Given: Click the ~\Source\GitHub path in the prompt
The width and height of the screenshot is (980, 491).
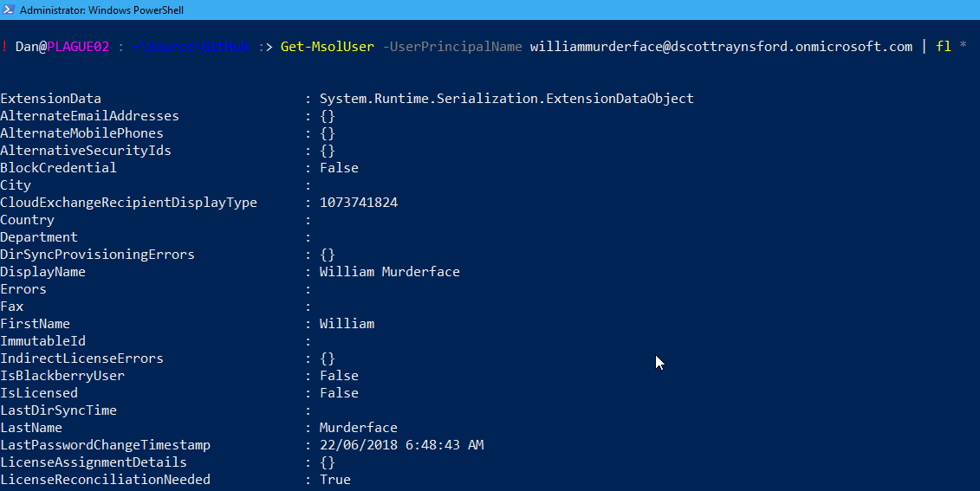Looking at the screenshot, I should click(x=191, y=46).
